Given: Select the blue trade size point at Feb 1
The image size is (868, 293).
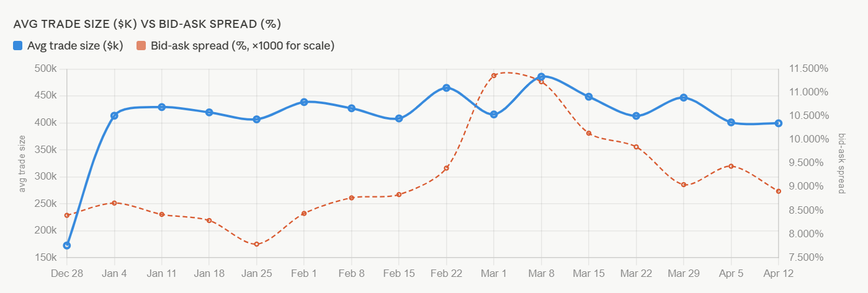Looking at the screenshot, I should click(x=304, y=102).
